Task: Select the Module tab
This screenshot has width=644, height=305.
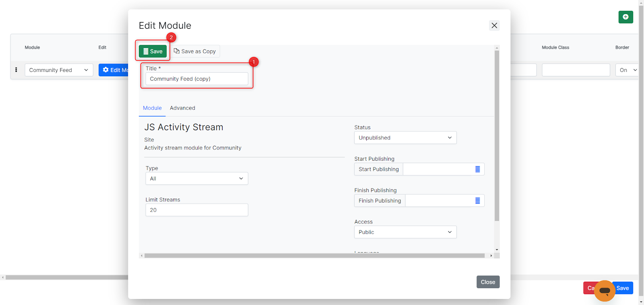Action: 152,108
